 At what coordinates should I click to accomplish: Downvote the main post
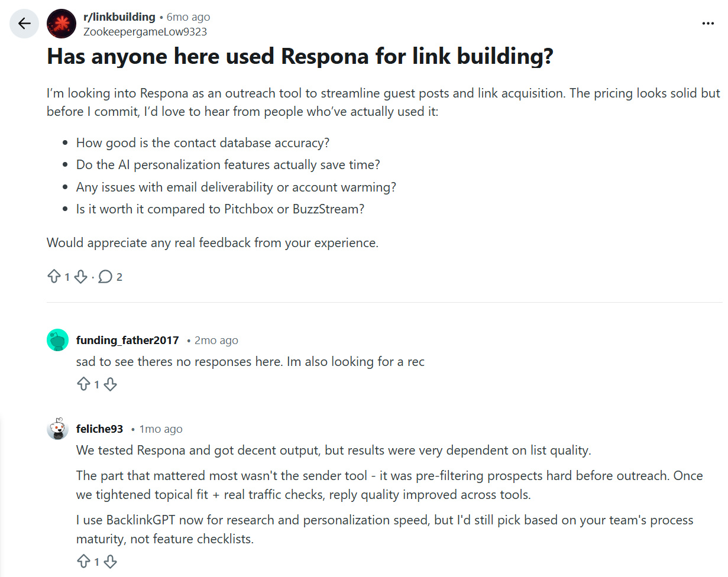pyautogui.click(x=81, y=276)
